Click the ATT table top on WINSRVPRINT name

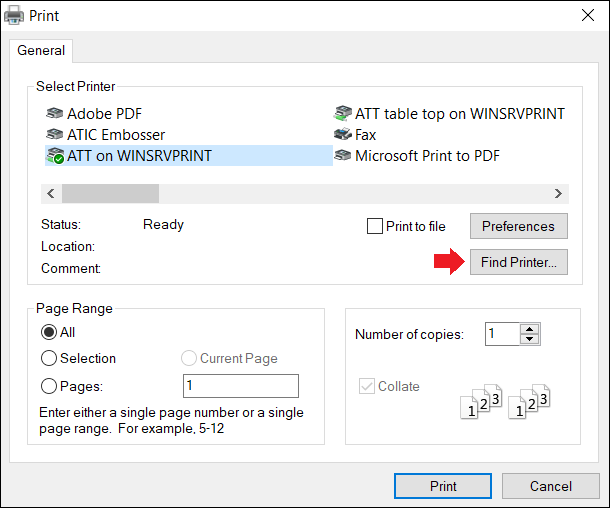pos(459,114)
